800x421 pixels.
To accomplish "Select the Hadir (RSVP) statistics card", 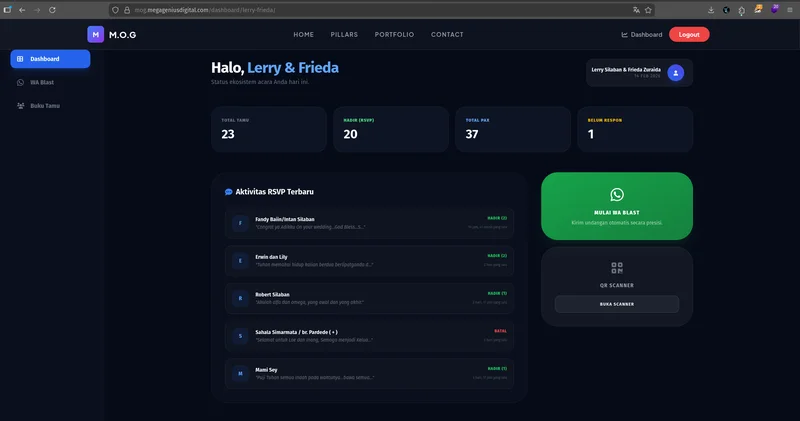I will (x=390, y=129).
